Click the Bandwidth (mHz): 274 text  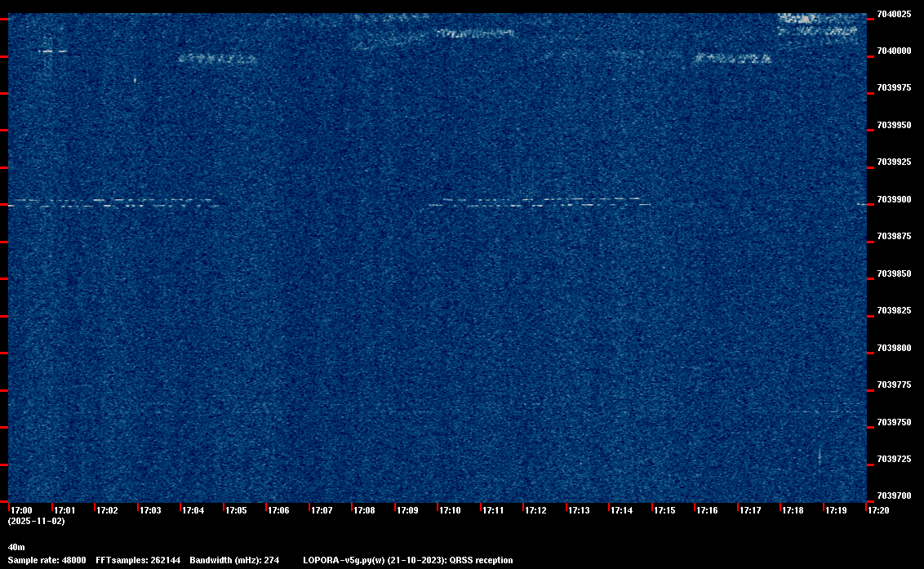(x=234, y=560)
